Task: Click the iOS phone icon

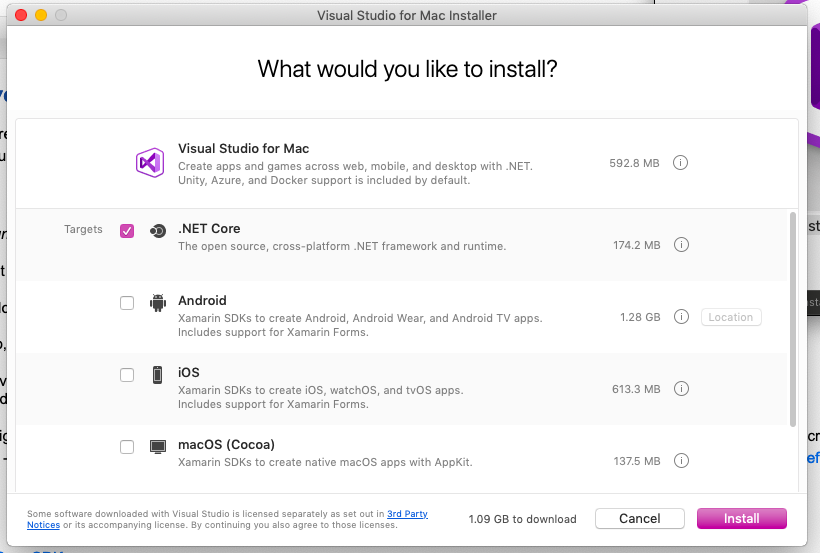Action: [157, 375]
